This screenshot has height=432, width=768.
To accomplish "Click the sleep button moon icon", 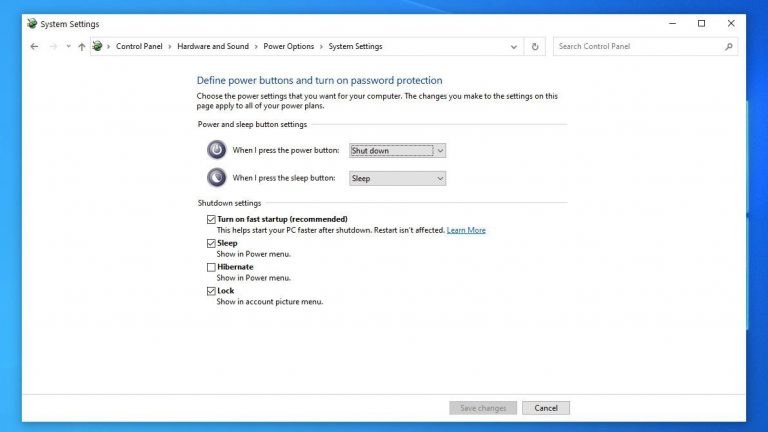I will (216, 177).
